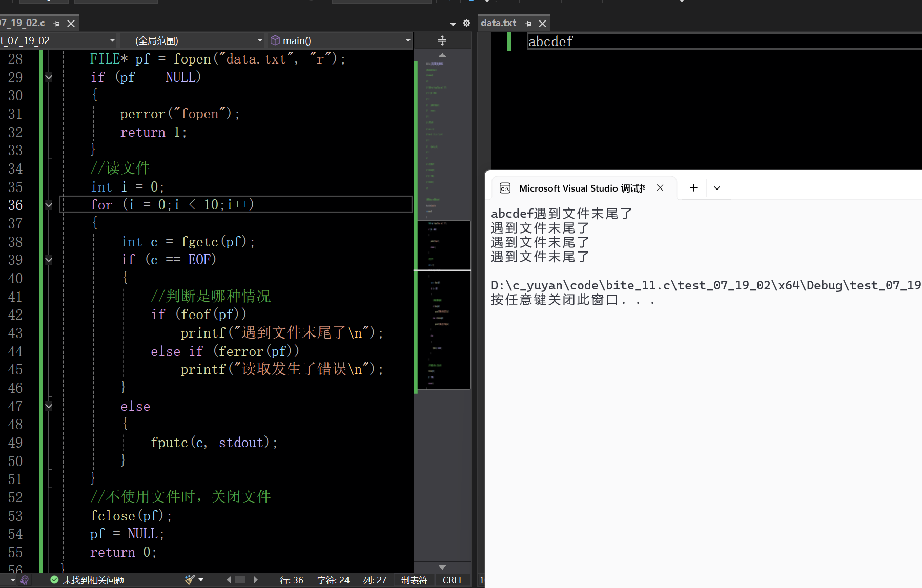Click the horizontal scroll right arrow

256,580
